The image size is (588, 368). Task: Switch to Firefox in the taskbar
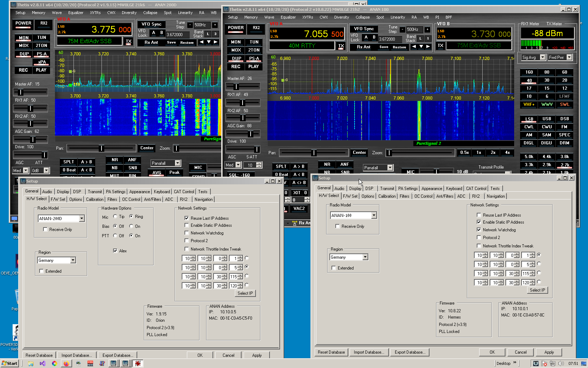pyautogui.click(x=66, y=363)
